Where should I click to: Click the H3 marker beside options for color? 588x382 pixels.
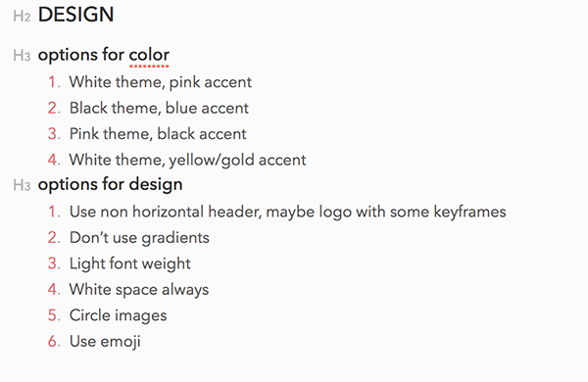(x=22, y=56)
